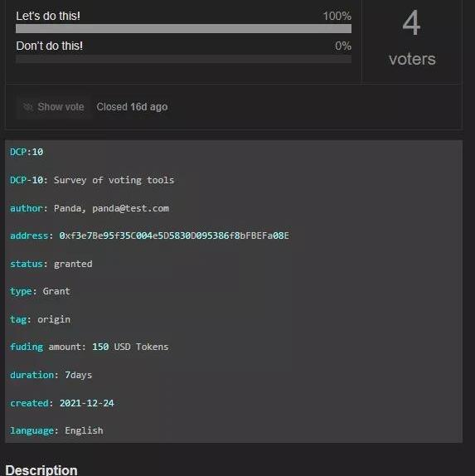Select the Don't do this! option label
The image size is (475, 476).
[49, 46]
